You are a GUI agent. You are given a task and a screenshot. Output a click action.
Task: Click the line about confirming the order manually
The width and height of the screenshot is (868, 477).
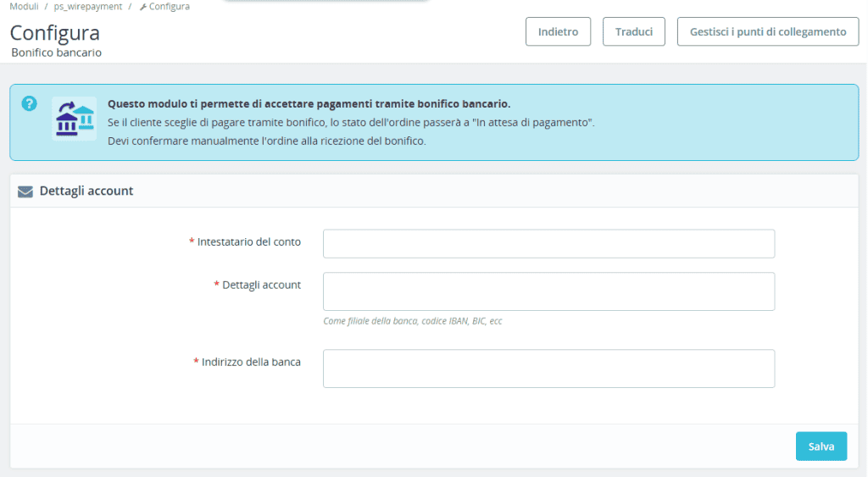(x=267, y=141)
